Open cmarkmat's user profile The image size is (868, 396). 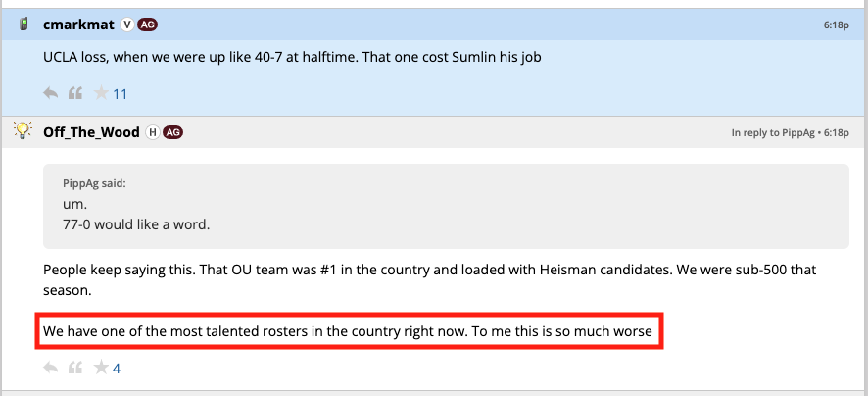click(x=78, y=24)
